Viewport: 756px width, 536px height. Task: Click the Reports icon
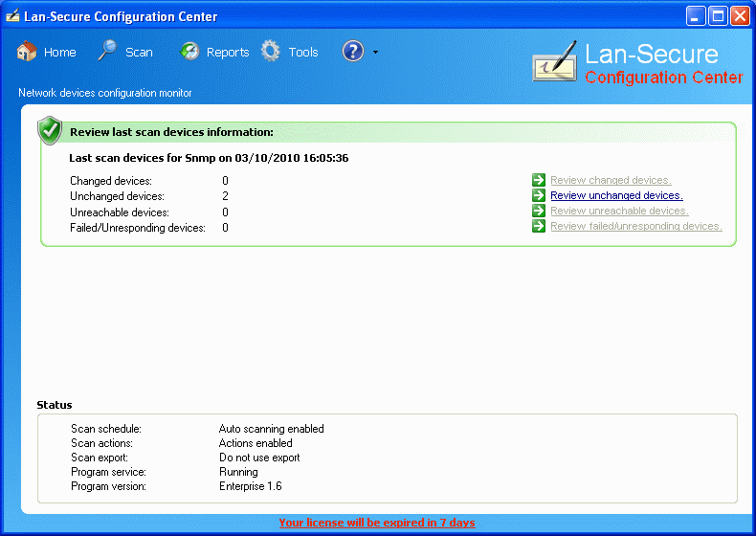(189, 51)
